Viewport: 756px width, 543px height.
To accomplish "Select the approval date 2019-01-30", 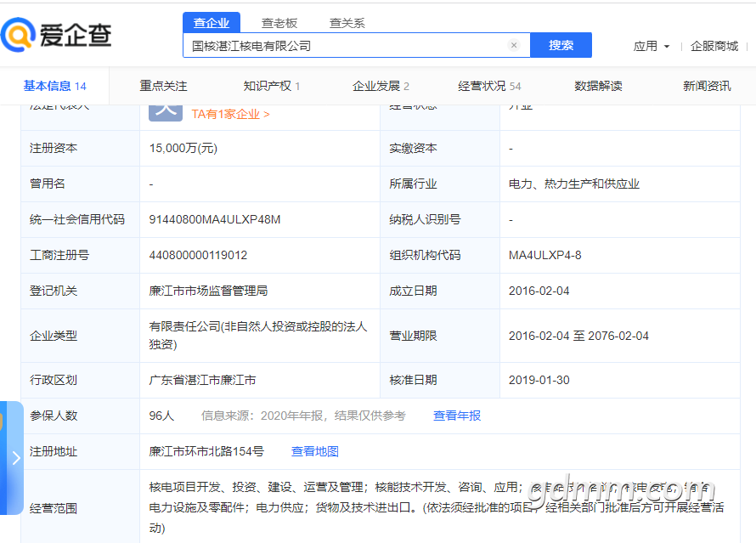I will pyautogui.click(x=539, y=380).
